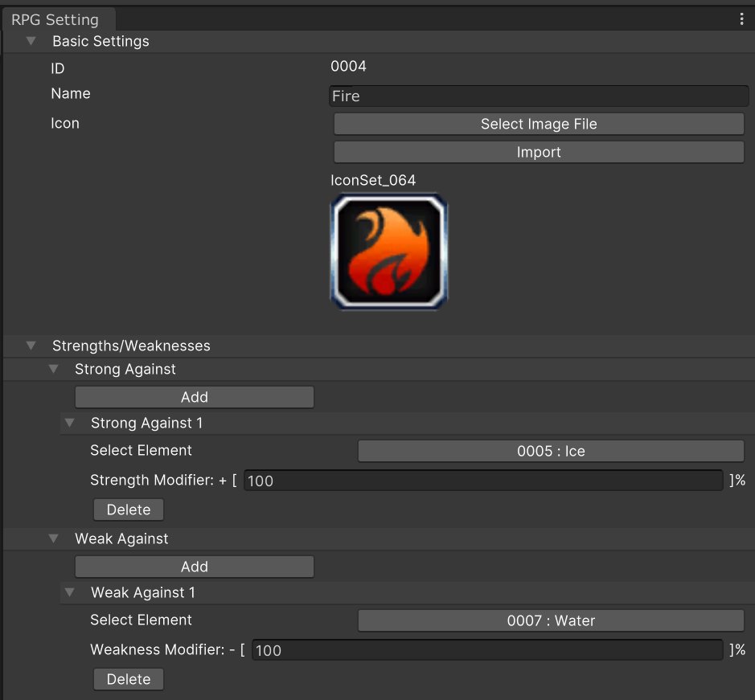Open the three-dot menu in the panel corner

pyautogui.click(x=741, y=18)
